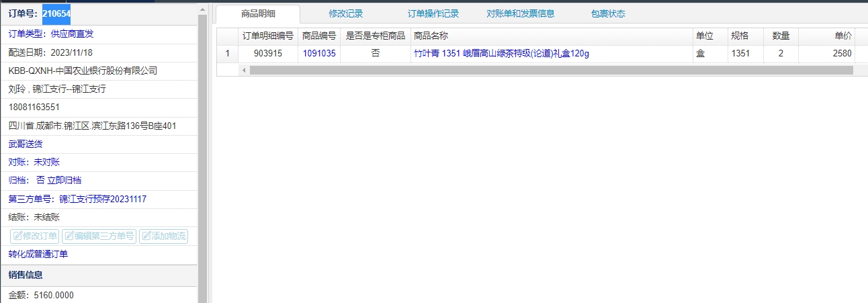Click the 金额: 5160.0000 text

coord(41,295)
